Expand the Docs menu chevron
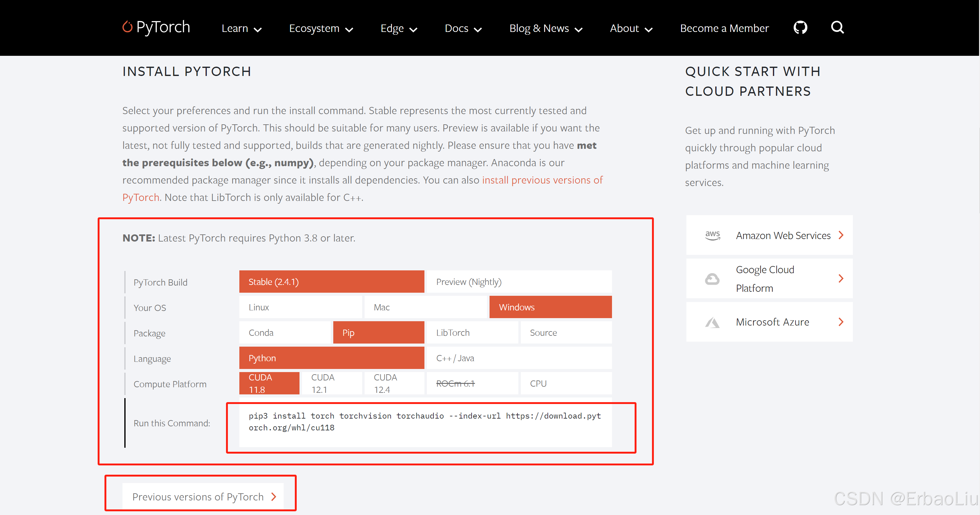 click(x=478, y=30)
